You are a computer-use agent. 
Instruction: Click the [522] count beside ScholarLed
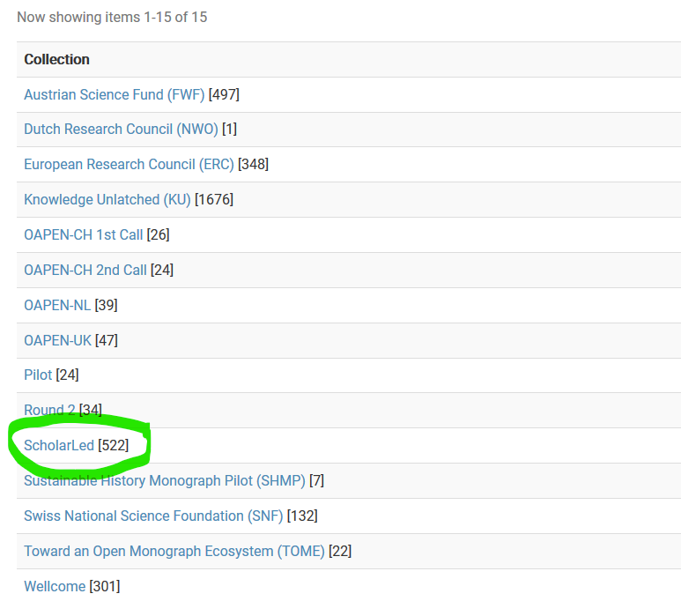(114, 445)
